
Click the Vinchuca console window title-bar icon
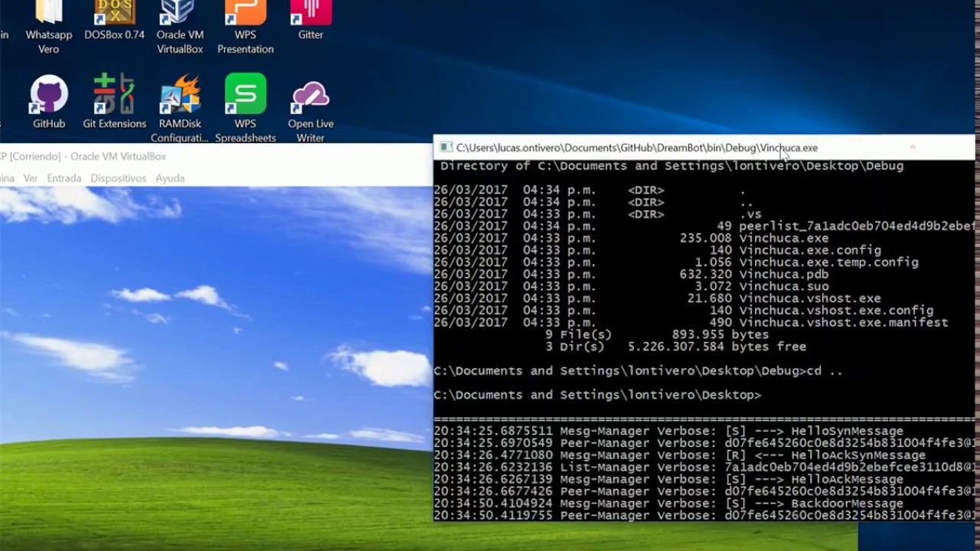coord(446,148)
